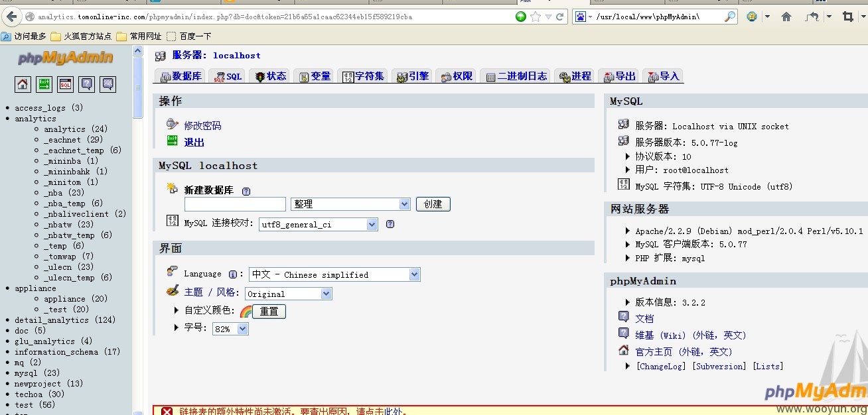Open the [Subversion] link

click(x=719, y=366)
